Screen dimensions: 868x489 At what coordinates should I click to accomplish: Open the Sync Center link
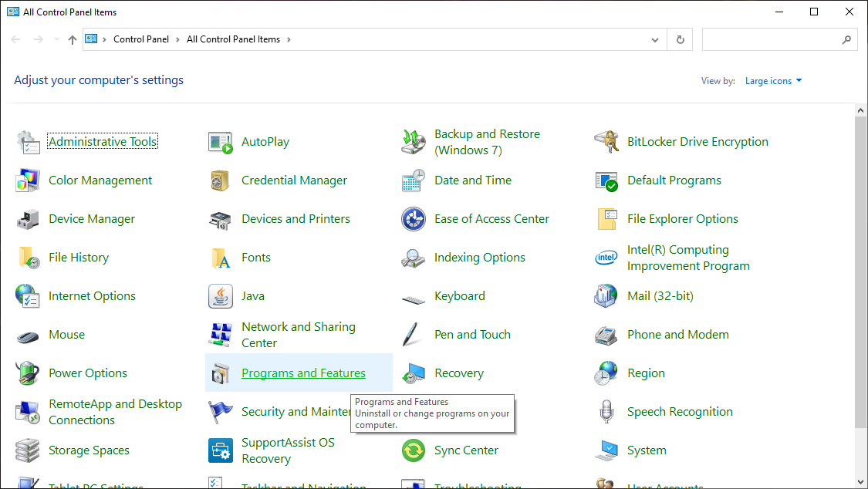(x=466, y=450)
